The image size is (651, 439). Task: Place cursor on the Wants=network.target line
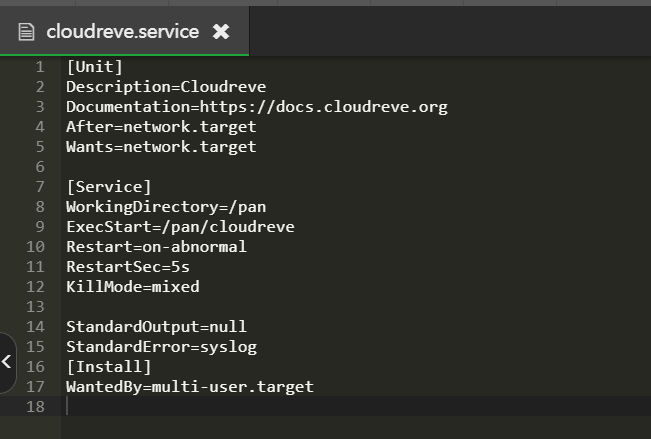tap(161, 147)
